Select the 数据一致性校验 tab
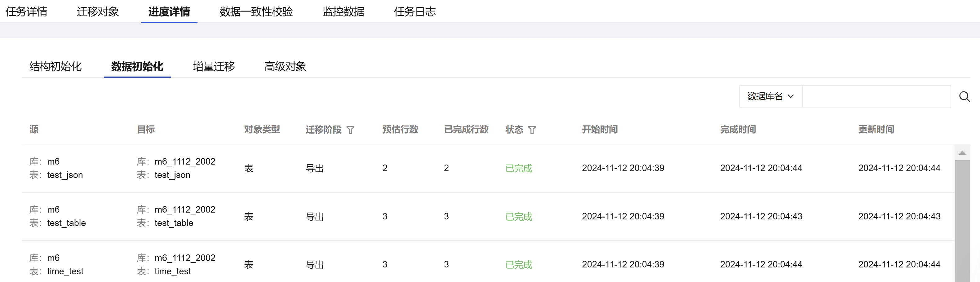Screen dimensions: 980x282 click(256, 12)
